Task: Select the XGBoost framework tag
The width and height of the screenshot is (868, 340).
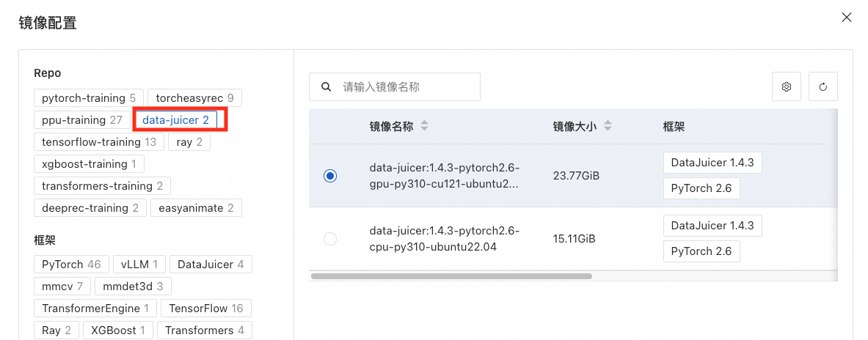Action: pyautogui.click(x=118, y=330)
